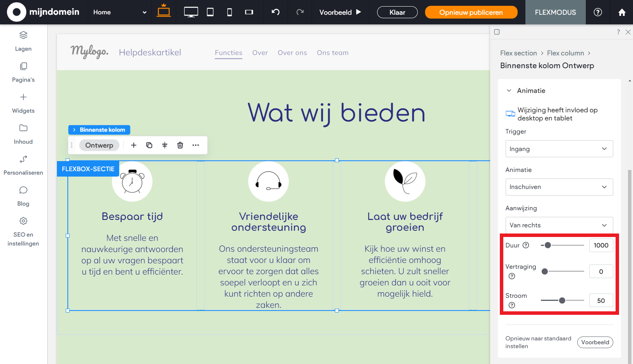Collapse the Animatie section
Screen dimensions: 633x364
(509, 90)
